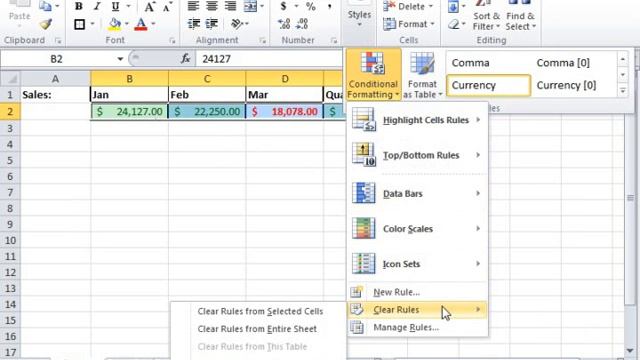Click the Select All corner button

[10, 78]
